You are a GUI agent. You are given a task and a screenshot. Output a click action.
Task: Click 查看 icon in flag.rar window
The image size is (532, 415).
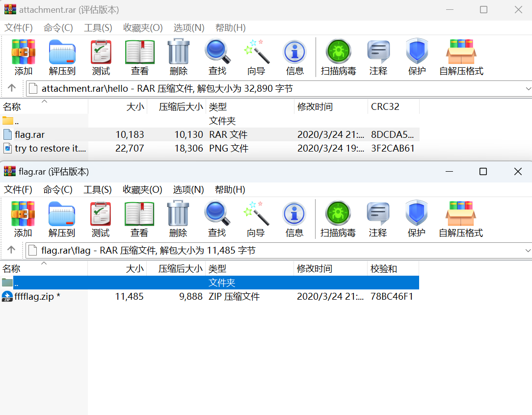[x=139, y=213]
